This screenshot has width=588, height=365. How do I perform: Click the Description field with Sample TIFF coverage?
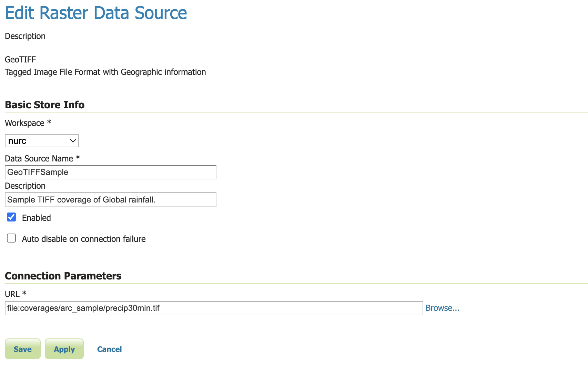click(110, 200)
